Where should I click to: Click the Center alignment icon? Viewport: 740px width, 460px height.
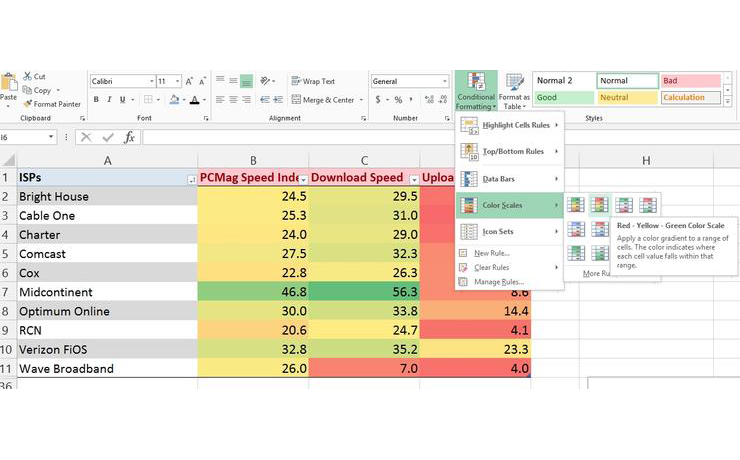point(233,100)
